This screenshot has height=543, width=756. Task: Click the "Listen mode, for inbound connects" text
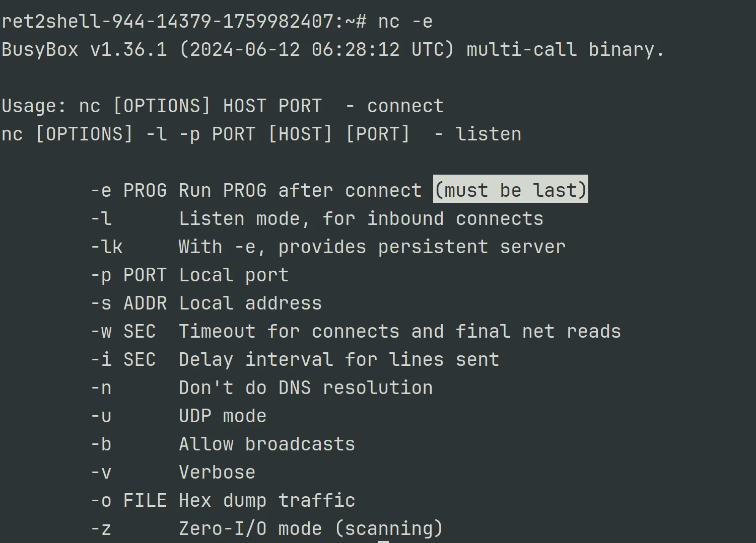[361, 218]
